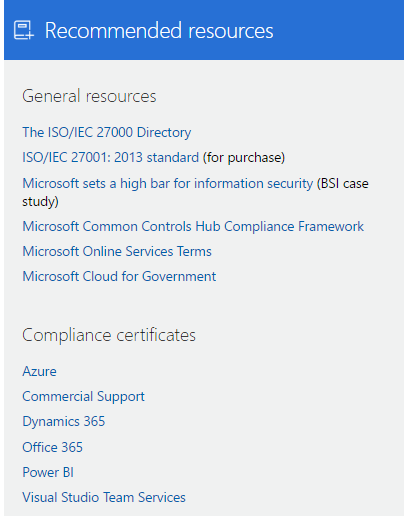Open the Power BI certificate link
This screenshot has width=411, height=516.
(48, 472)
